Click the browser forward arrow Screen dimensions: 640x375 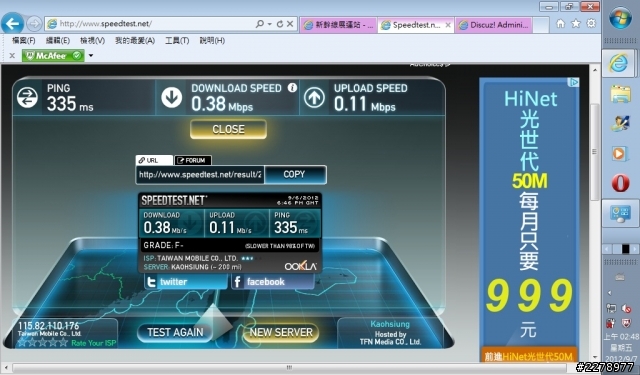point(34,24)
